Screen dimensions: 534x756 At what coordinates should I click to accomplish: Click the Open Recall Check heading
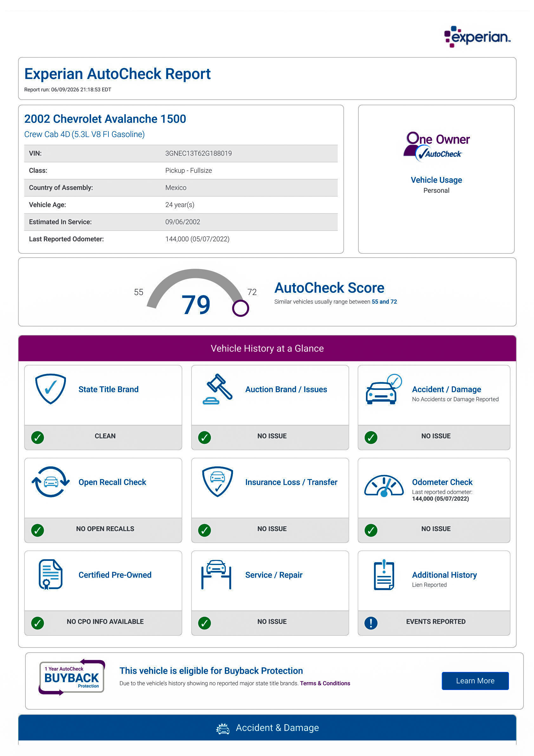(x=112, y=483)
